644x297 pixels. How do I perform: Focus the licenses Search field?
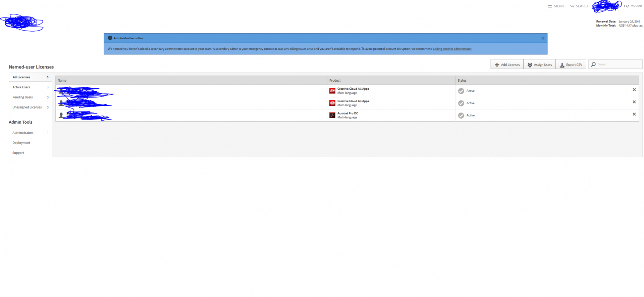(615, 64)
